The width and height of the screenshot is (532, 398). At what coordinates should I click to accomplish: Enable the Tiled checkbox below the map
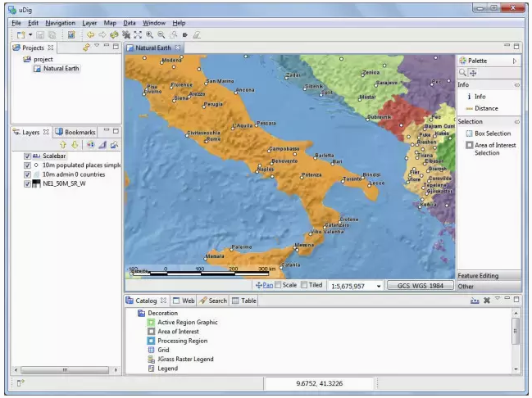[x=304, y=285]
